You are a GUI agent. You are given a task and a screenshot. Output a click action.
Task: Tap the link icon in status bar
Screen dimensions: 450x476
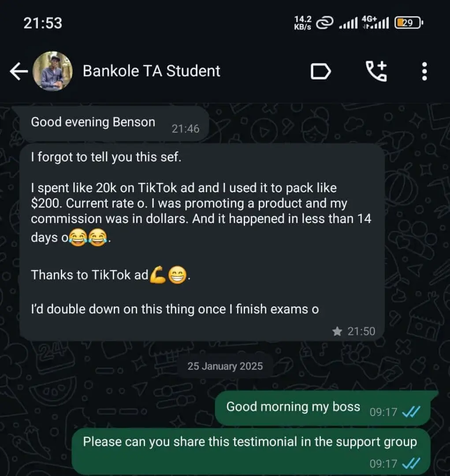324,23
